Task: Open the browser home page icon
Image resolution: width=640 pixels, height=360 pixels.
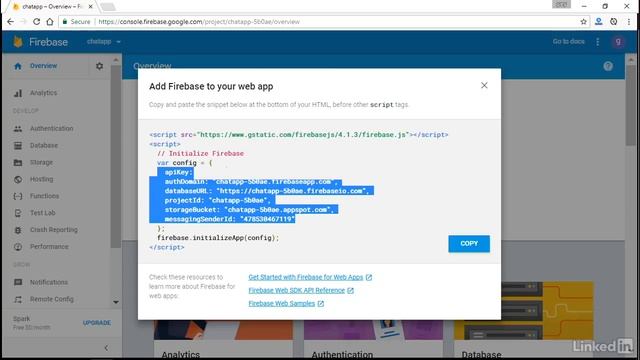Action: (50, 22)
